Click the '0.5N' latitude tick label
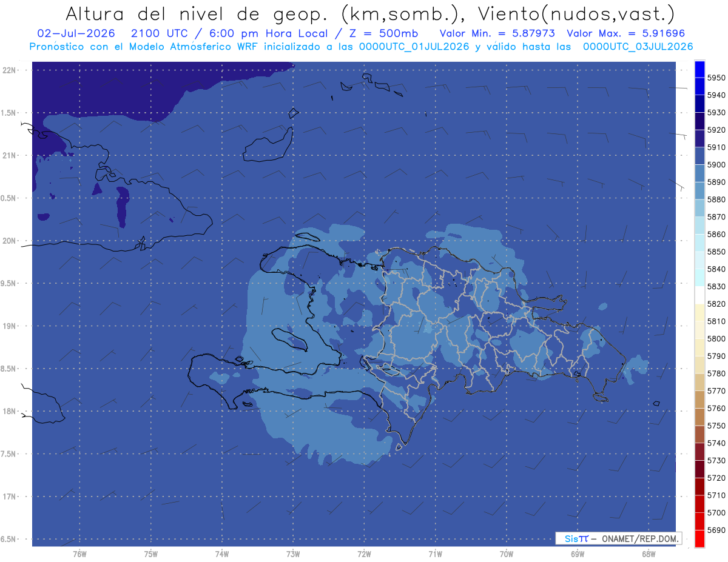The height and width of the screenshot is (562, 728). 8,198
